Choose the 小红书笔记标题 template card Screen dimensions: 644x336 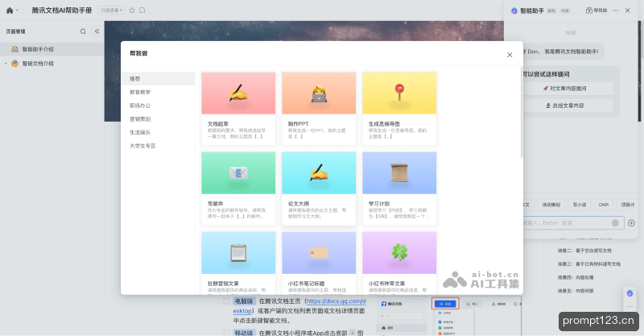[x=319, y=263]
